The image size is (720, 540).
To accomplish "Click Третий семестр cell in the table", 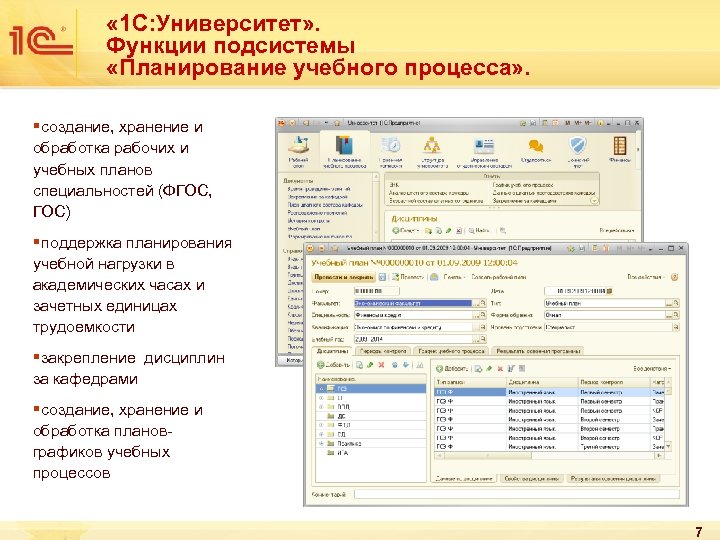I will point(614,446).
